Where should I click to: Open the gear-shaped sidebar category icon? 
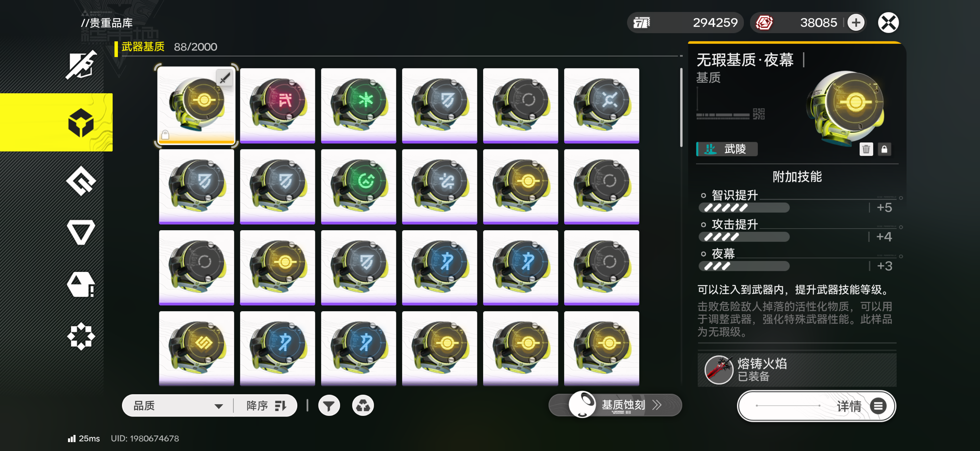(81, 336)
